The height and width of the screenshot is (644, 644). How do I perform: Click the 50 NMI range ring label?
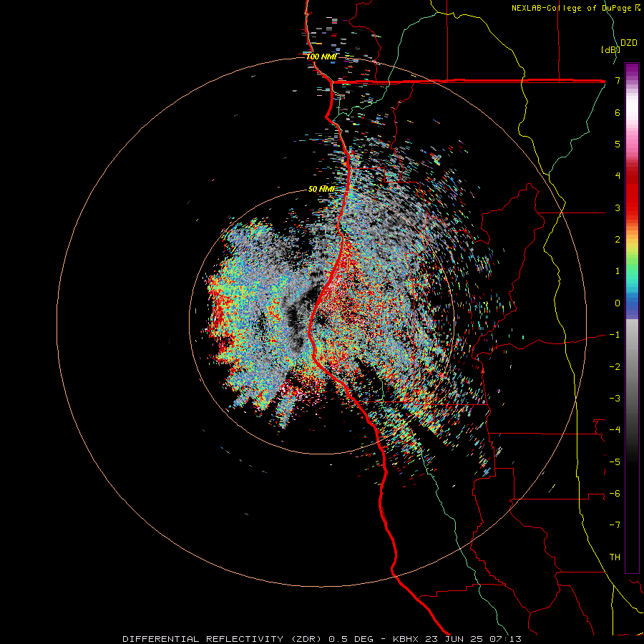click(321, 189)
